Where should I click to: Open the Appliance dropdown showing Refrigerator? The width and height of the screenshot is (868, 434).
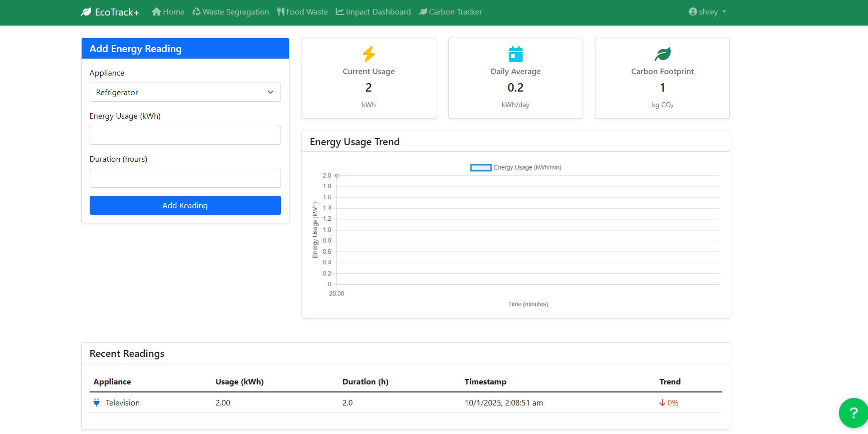tap(185, 92)
